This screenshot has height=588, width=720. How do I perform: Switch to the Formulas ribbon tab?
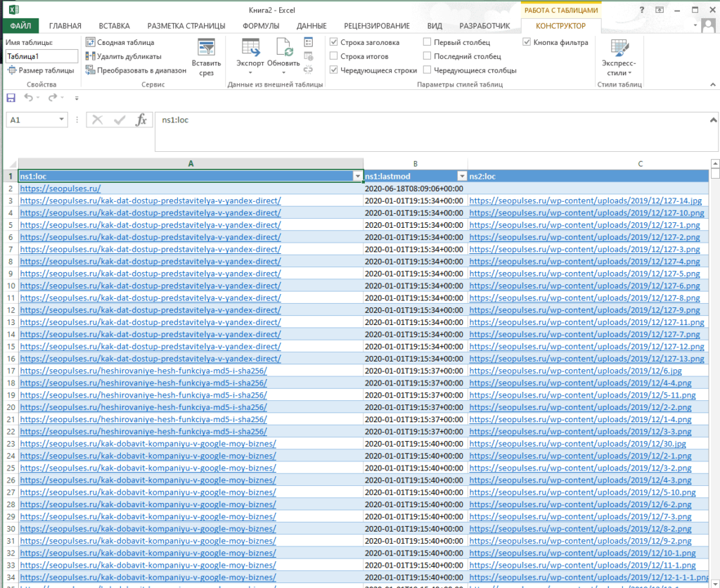tap(261, 26)
